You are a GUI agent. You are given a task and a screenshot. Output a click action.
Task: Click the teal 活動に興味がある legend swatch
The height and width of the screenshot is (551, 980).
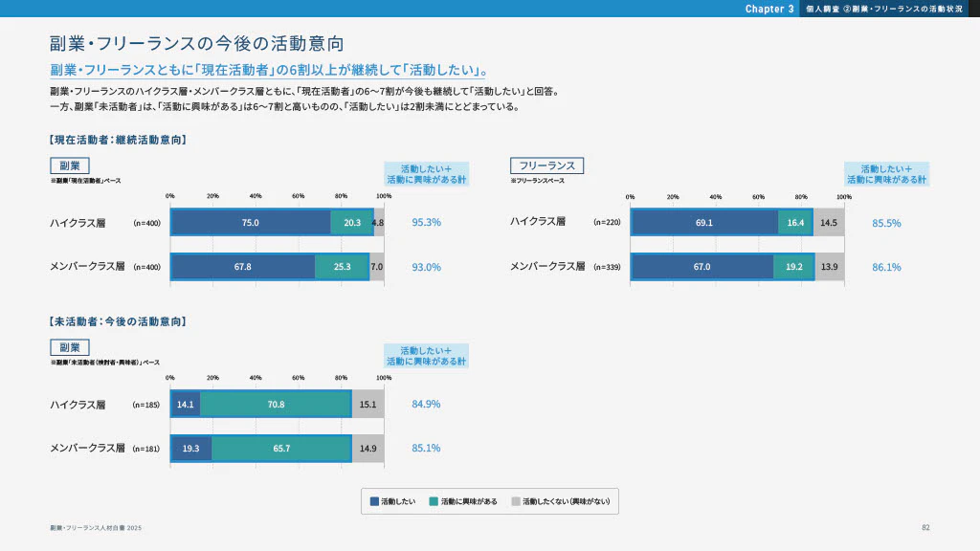pos(434,501)
